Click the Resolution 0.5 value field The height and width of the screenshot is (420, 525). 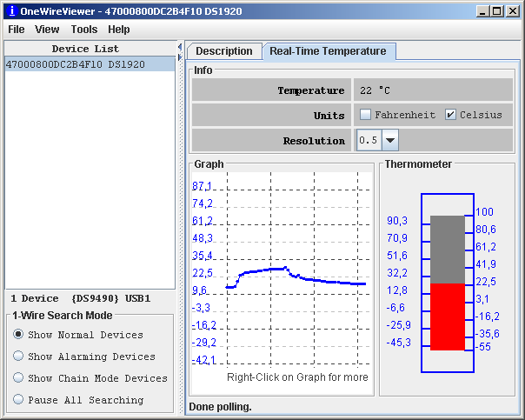[x=369, y=140]
